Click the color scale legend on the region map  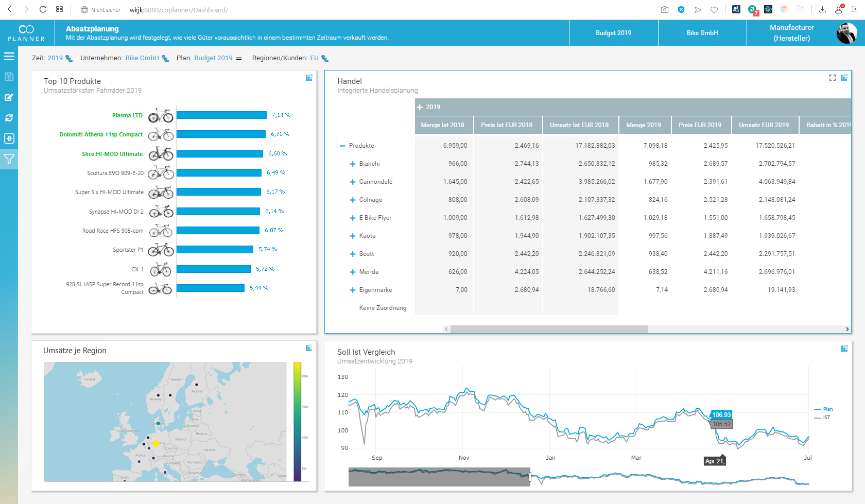tap(298, 421)
